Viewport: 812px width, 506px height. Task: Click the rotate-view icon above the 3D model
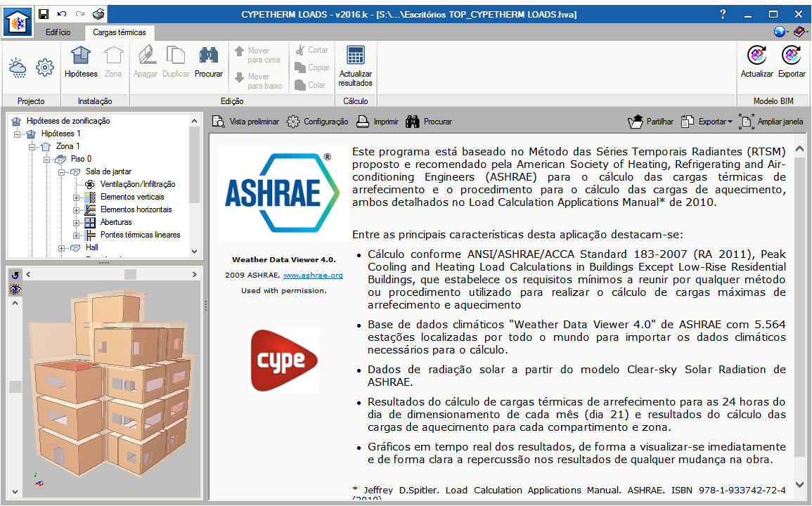[x=15, y=275]
